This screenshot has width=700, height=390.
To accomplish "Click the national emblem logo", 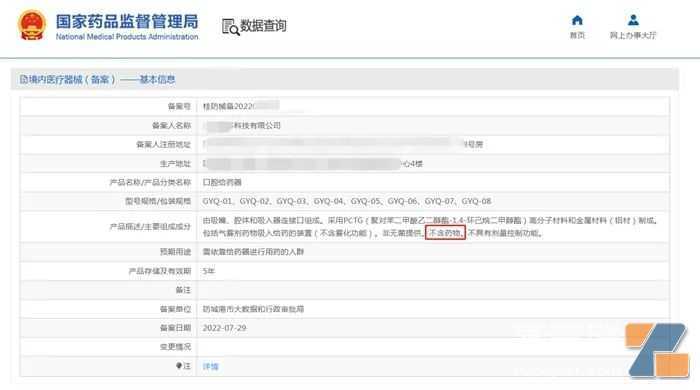I will coord(32,25).
